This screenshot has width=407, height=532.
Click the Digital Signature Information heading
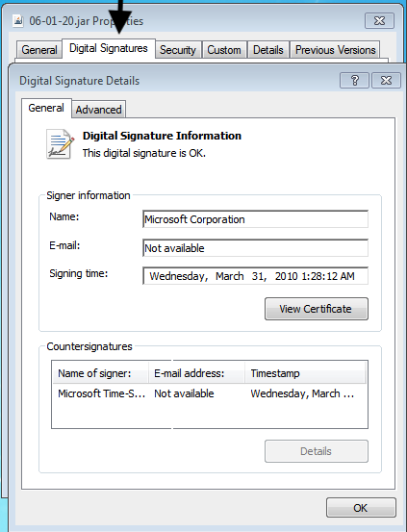pyautogui.click(x=162, y=136)
